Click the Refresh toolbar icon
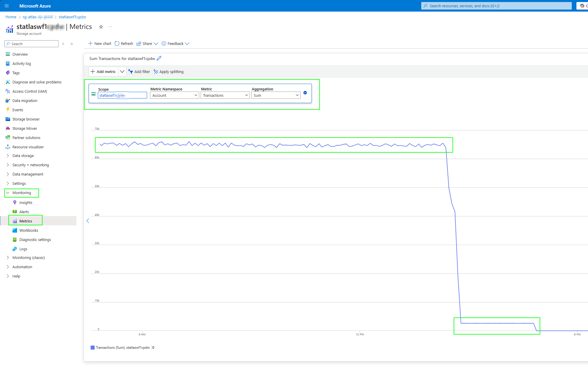This screenshot has width=588, height=369. [117, 43]
